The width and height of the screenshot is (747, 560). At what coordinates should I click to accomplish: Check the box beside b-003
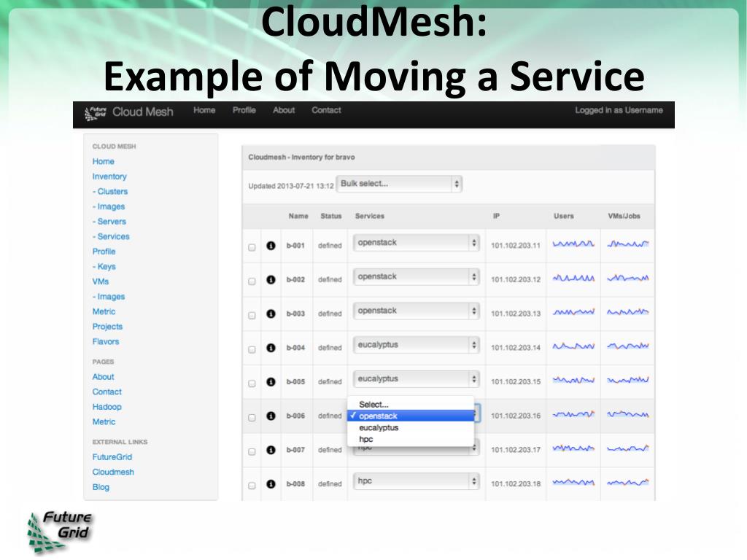pos(252,315)
